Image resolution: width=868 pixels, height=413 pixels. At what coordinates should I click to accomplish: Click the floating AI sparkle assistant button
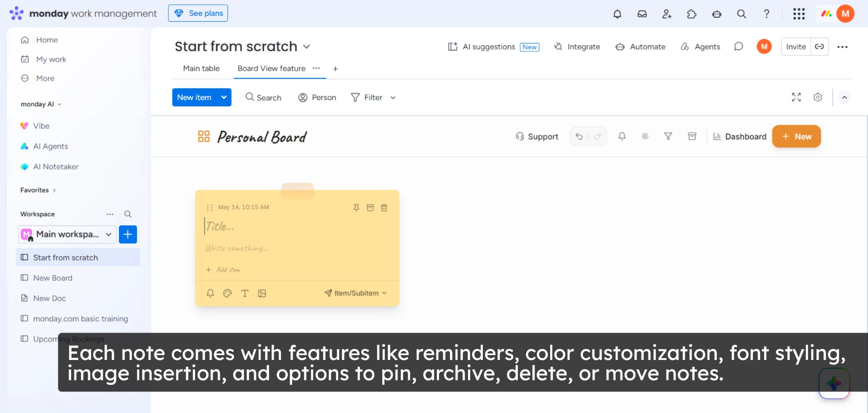tap(834, 383)
